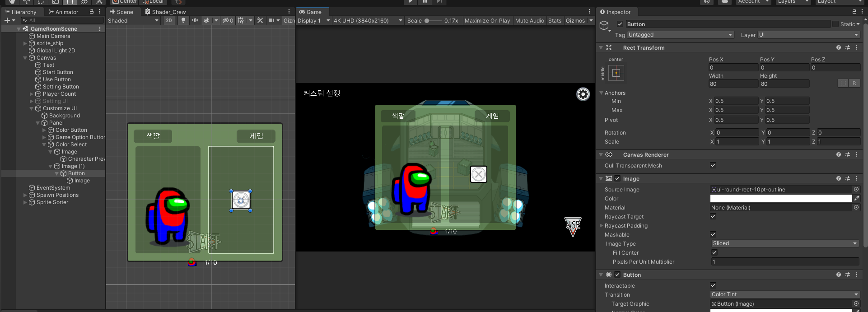Open scene camera settings icon
The width and height of the screenshot is (868, 312).
(271, 20)
